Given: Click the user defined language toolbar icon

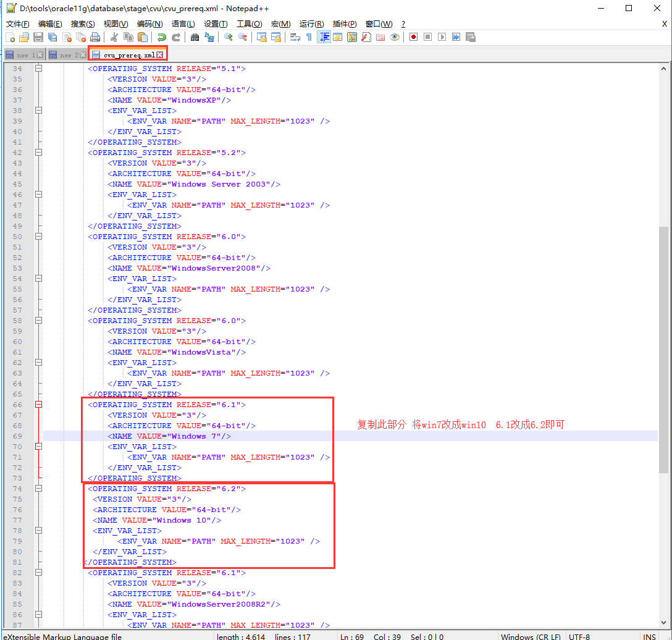Looking at the screenshot, I should click(x=337, y=37).
